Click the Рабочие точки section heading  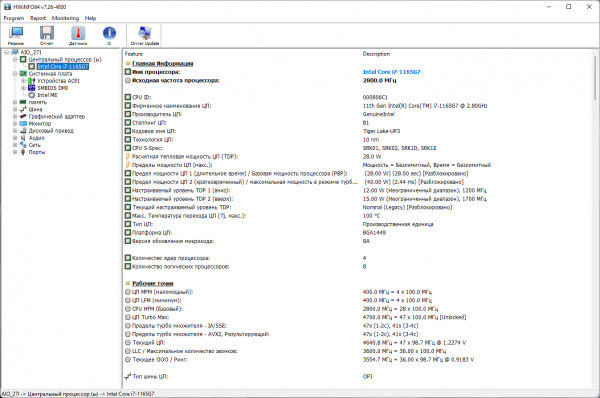pyautogui.click(x=153, y=283)
